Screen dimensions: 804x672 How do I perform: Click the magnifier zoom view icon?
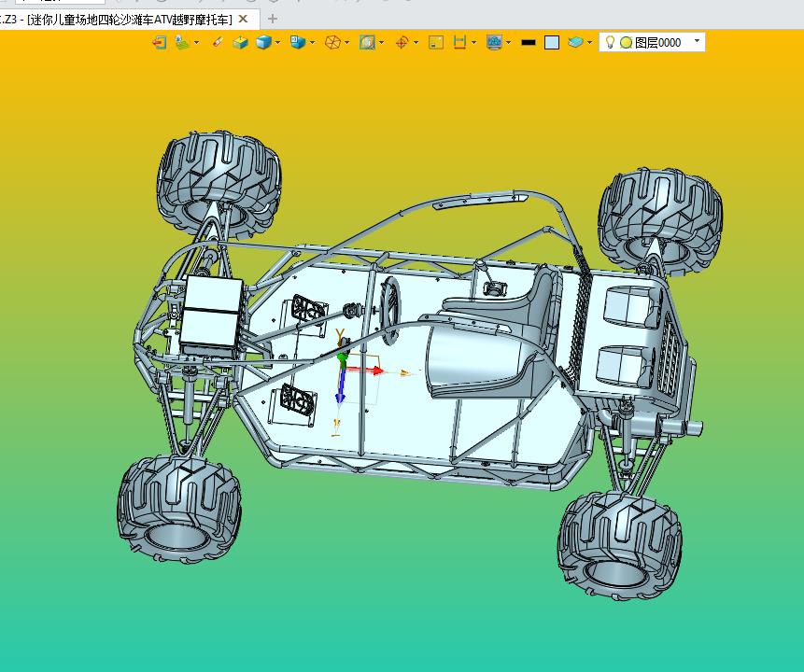click(367, 42)
